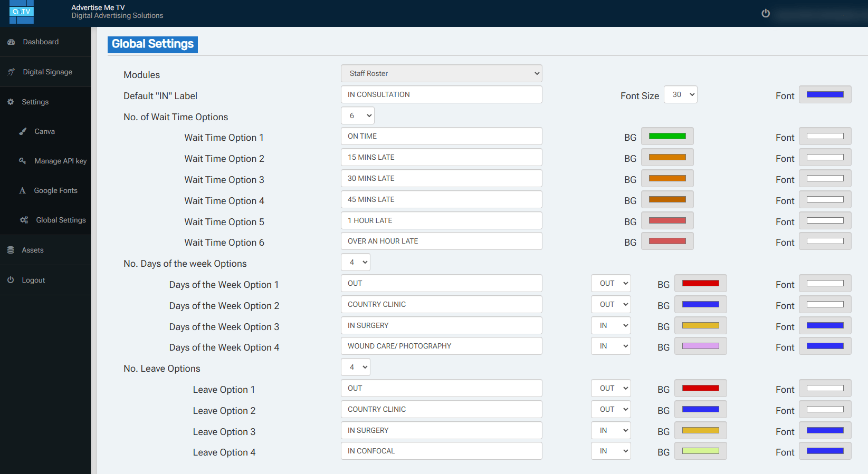This screenshot has height=474, width=868.
Task: Click the Assets database icon
Action: point(11,250)
